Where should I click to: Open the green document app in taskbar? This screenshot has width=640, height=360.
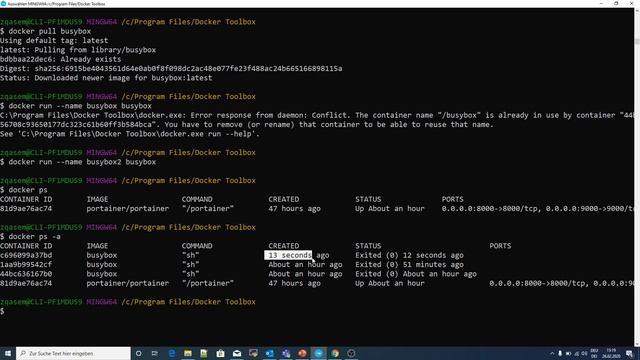pyautogui.click(x=204, y=353)
